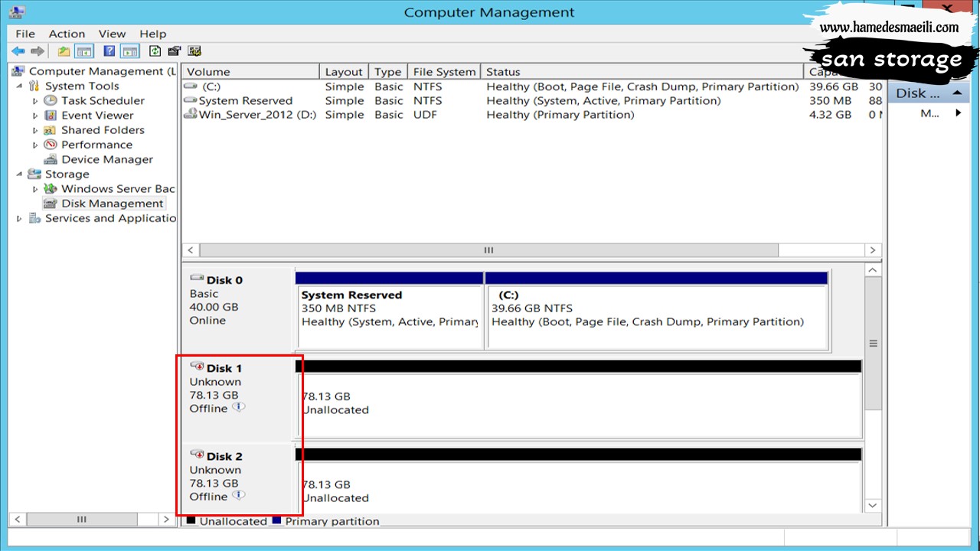Click the green Refresh toolbar icon

tap(155, 51)
